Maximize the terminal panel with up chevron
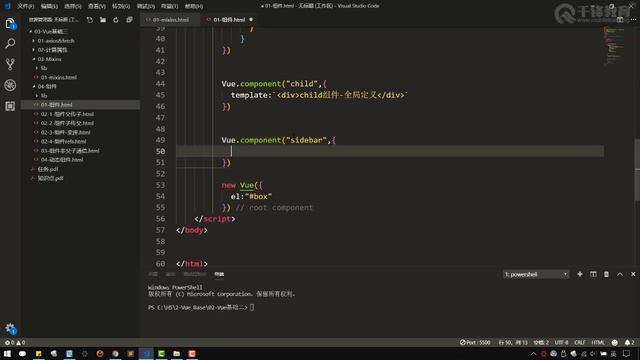This screenshot has height=360, width=640. pyautogui.click(x=620, y=274)
